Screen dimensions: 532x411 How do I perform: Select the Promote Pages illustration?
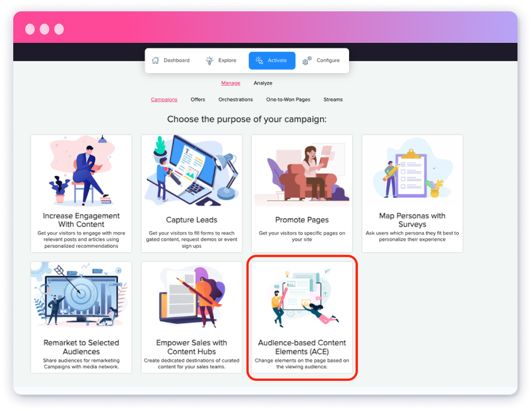[x=302, y=175]
